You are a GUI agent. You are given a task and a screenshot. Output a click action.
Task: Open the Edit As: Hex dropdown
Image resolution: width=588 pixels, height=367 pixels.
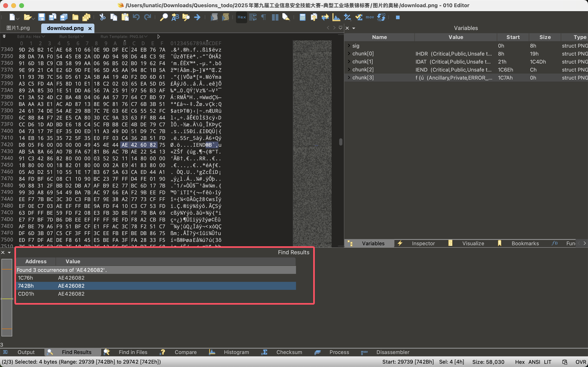31,36
